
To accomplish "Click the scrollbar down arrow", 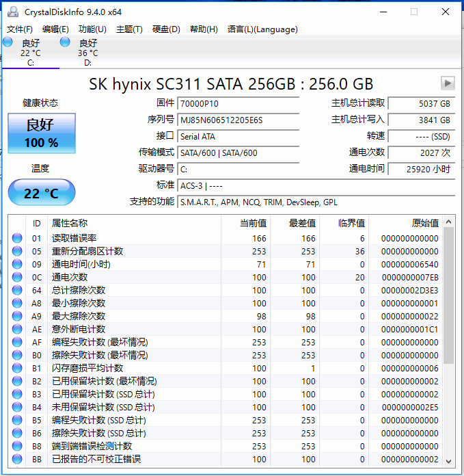I will (x=448, y=461).
